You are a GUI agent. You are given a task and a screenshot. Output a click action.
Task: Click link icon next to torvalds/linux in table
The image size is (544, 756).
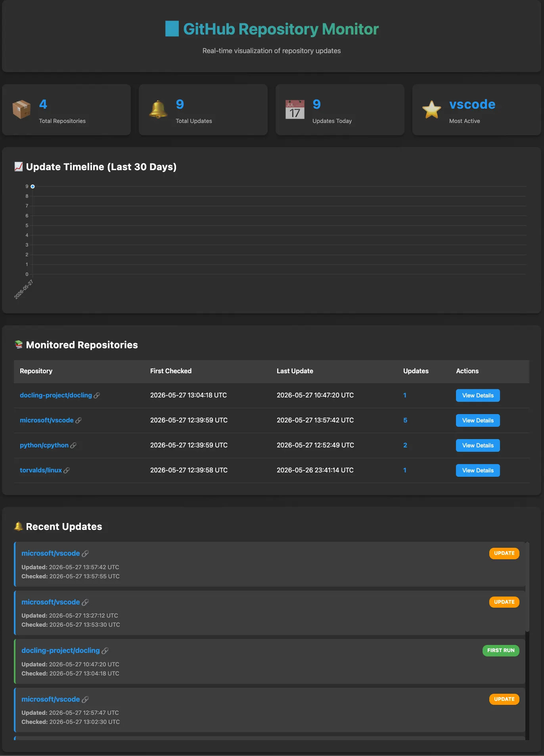pyautogui.click(x=67, y=470)
